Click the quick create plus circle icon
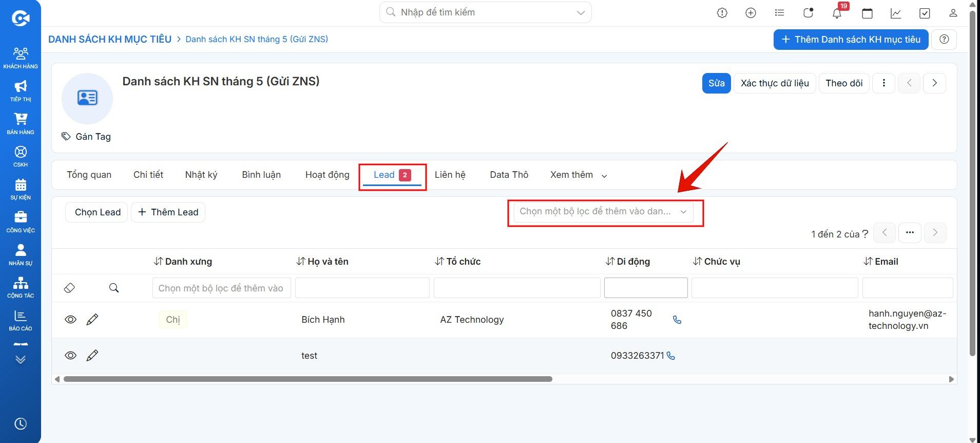The width and height of the screenshot is (980, 443). tap(751, 13)
